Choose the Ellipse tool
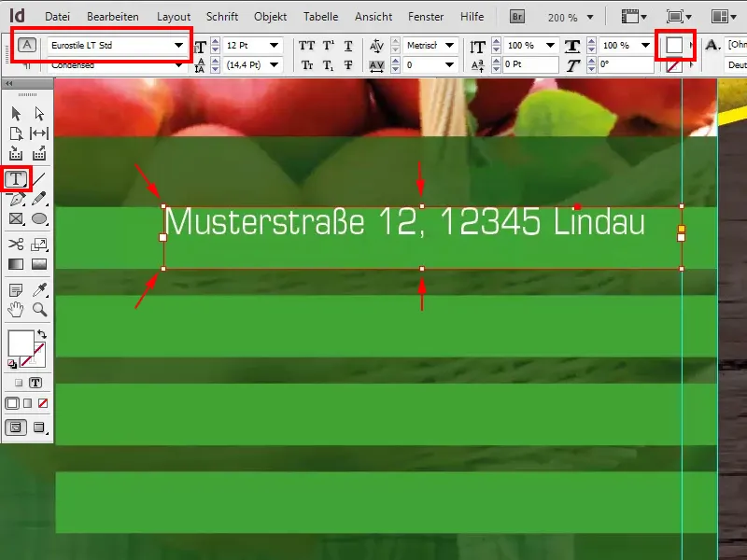Screen dimensions: 747x560 [x=39, y=218]
